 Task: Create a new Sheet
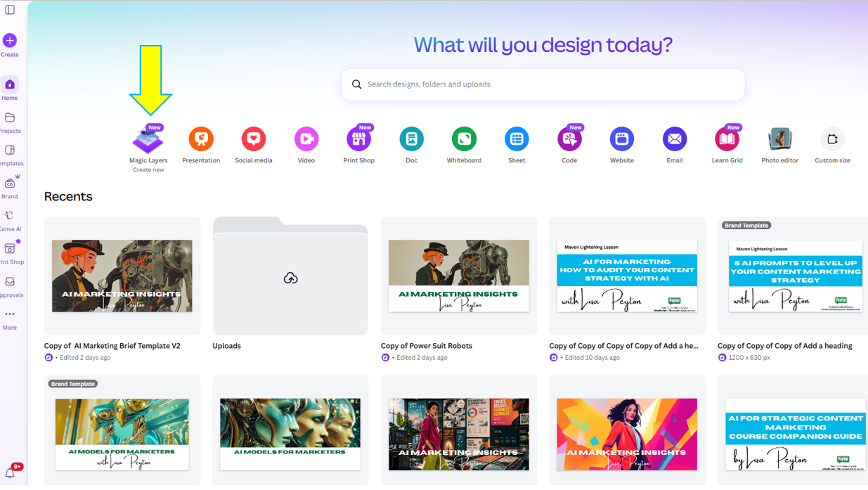pos(517,139)
